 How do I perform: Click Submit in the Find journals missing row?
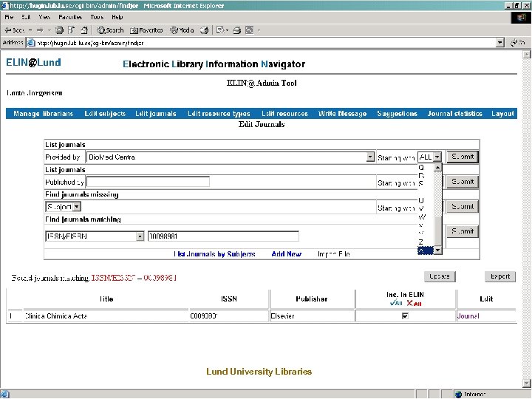[463, 207]
